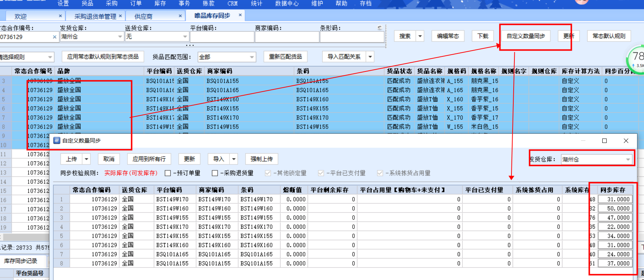Close the 采购退货单管理 tab

click(120, 16)
